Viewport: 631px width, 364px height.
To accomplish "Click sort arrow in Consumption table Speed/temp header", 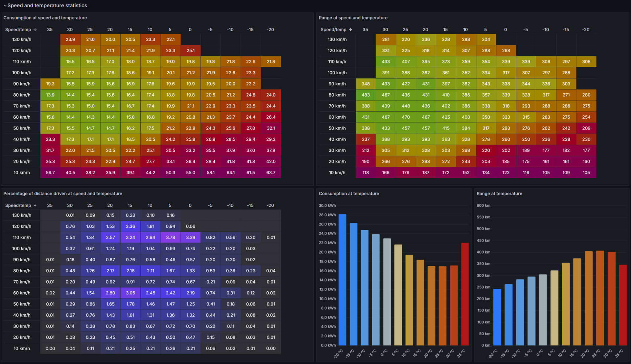I will [x=35, y=30].
